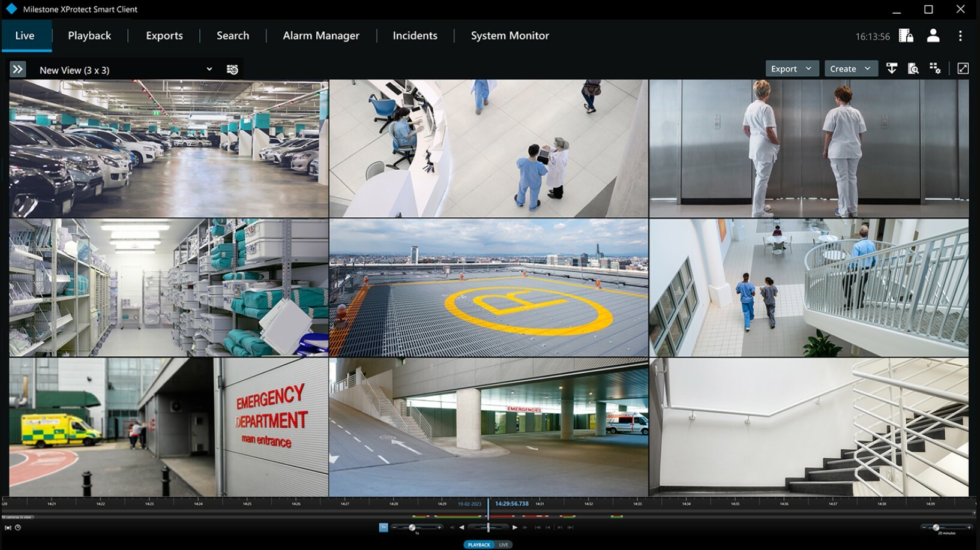
Task: Expand the side pane with double chevron
Action: (17, 70)
